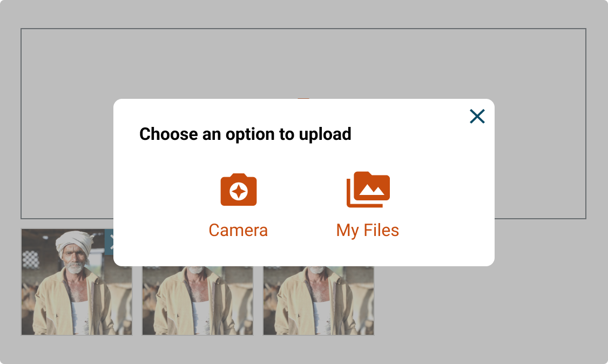Click the orange Camera icon
The image size is (608, 364).
[238, 190]
